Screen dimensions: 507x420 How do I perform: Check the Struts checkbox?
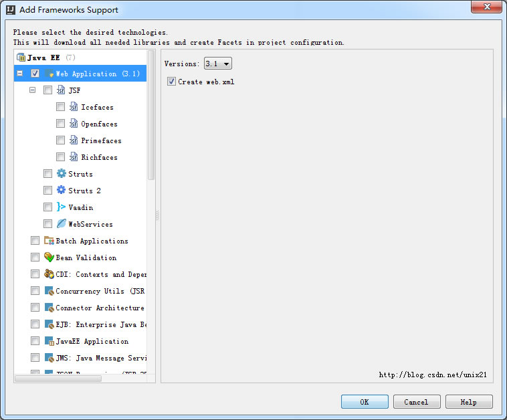[47, 174]
